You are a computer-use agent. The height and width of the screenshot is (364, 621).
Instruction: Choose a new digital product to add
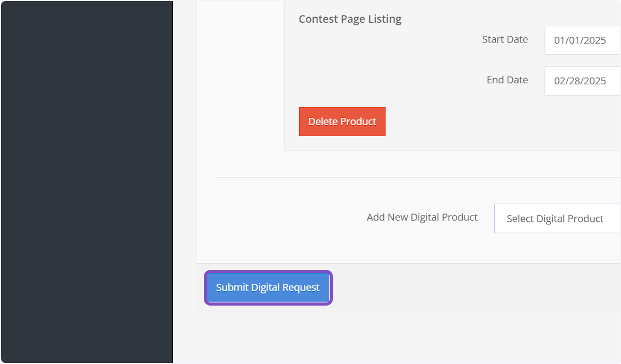coord(556,219)
